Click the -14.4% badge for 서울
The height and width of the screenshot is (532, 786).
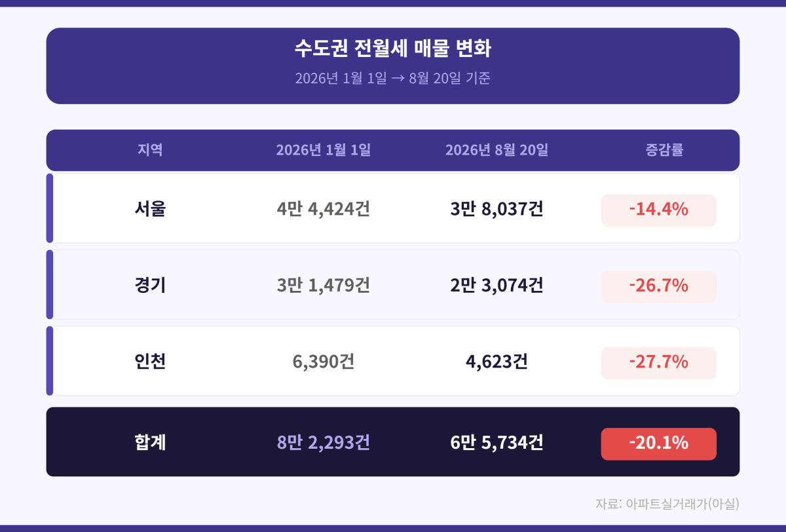pyautogui.click(x=659, y=210)
